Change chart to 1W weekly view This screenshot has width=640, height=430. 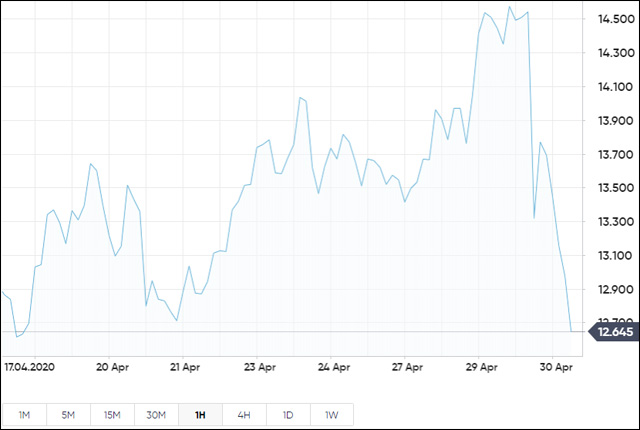(332, 414)
